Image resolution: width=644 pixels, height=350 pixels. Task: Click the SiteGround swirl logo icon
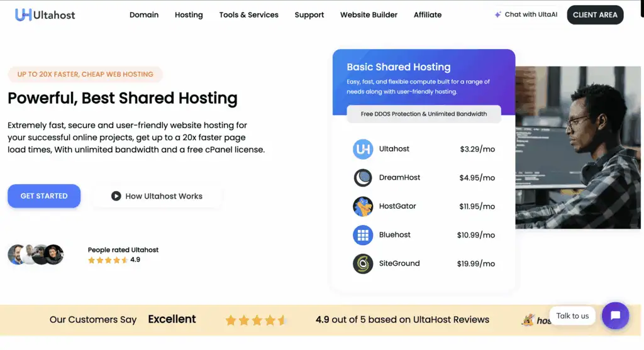pyautogui.click(x=363, y=264)
